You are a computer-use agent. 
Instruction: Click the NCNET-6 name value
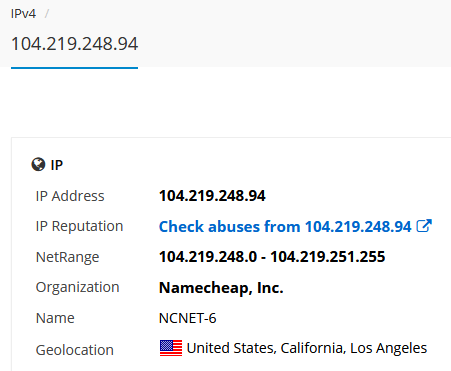pyautogui.click(x=188, y=318)
